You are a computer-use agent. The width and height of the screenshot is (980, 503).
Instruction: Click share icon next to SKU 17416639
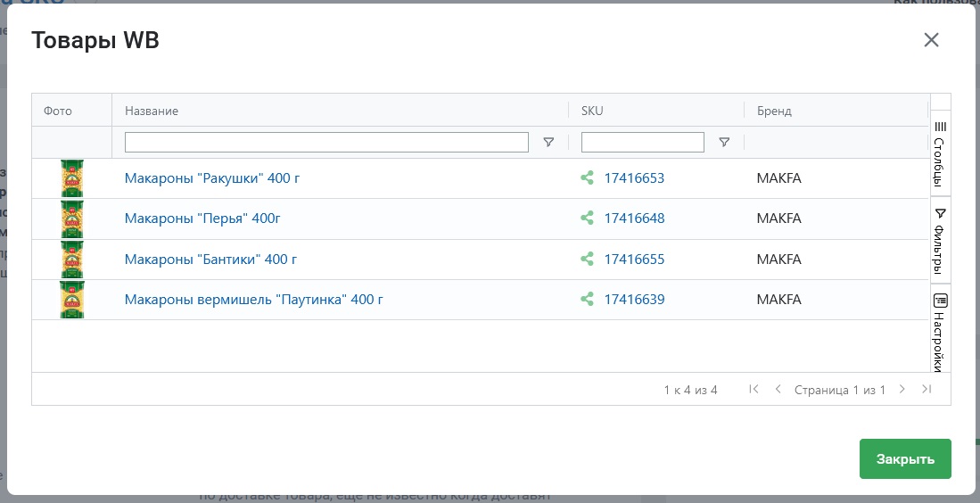coord(587,300)
